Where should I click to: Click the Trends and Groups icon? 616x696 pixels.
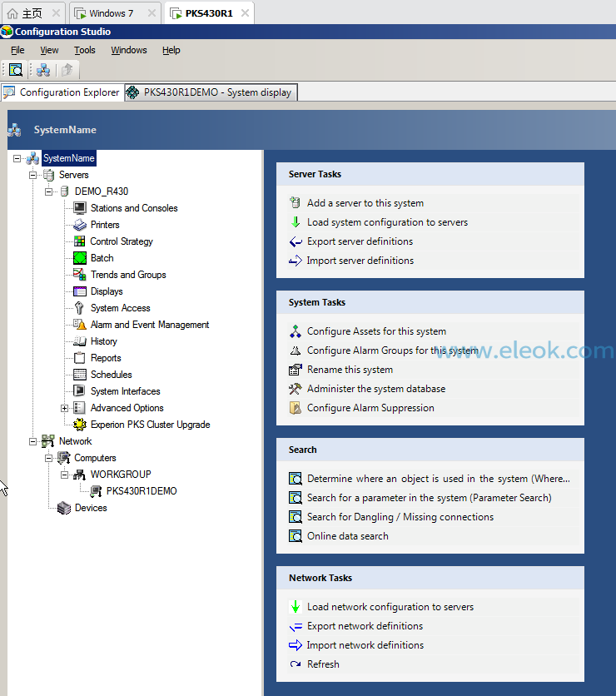coord(80,274)
